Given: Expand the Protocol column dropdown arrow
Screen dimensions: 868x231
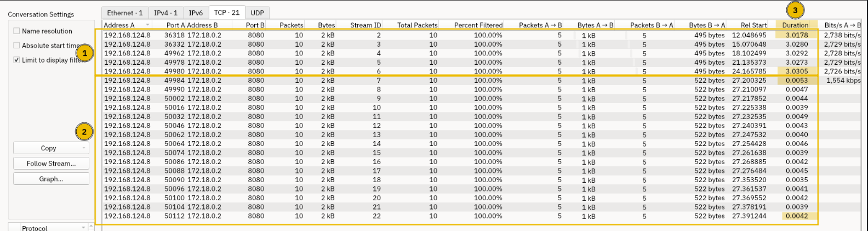Looking at the screenshot, I should [x=84, y=227].
